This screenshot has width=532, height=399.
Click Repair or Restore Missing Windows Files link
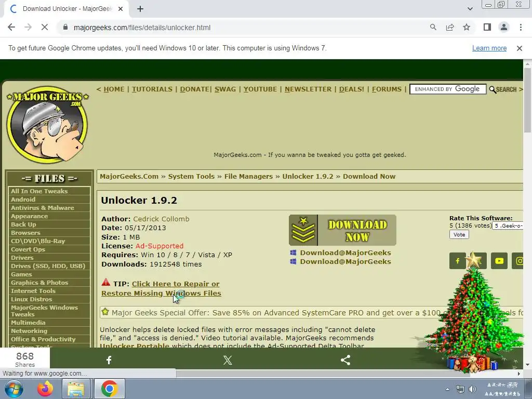(x=161, y=288)
